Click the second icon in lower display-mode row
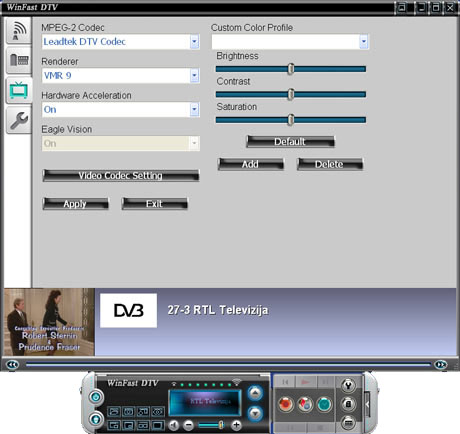The width and height of the screenshot is (460, 434). click(129, 425)
